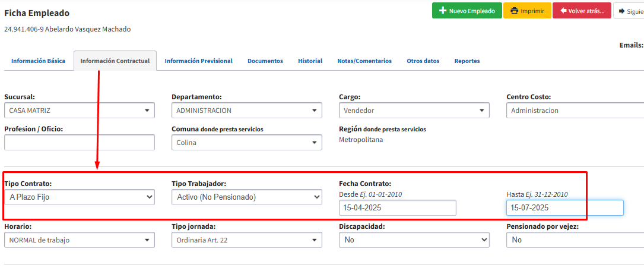This screenshot has width=644, height=274.
Task: Expand the Departamento dropdown showing ADMINISTRACION
Action: pyautogui.click(x=247, y=111)
